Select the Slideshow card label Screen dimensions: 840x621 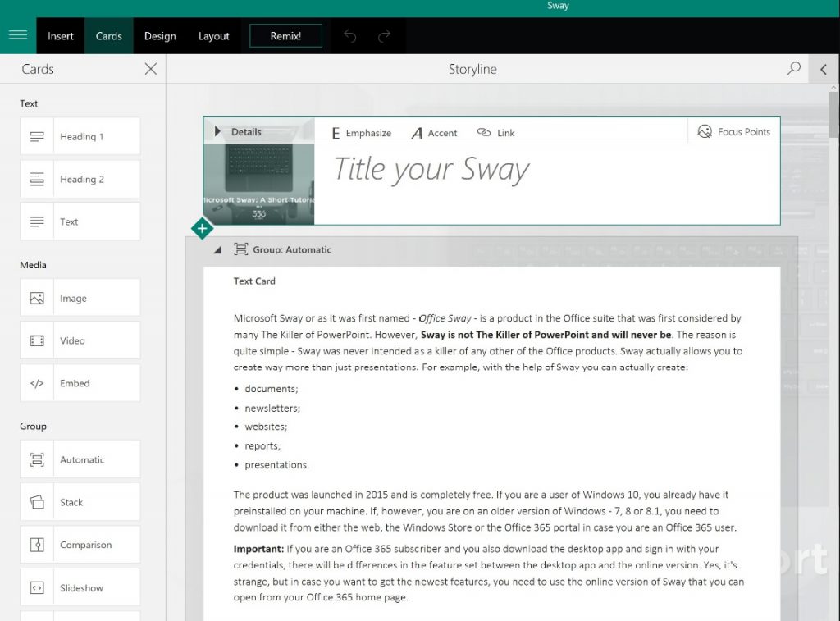pos(81,588)
